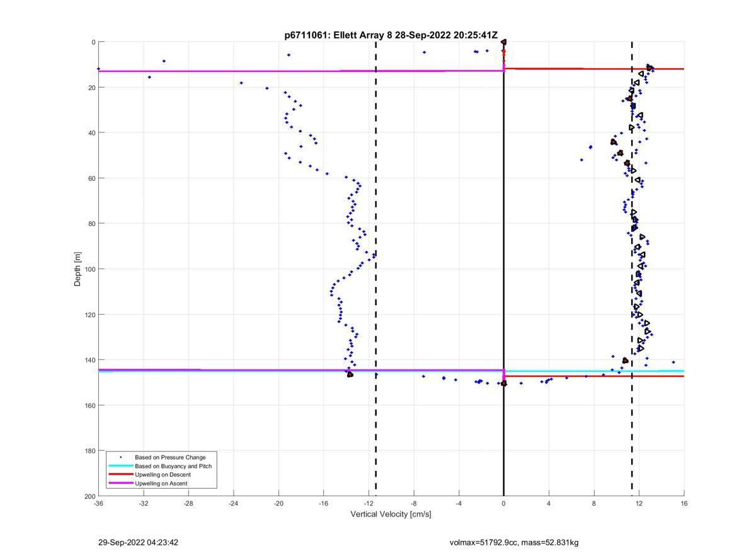Screen dimensions: 756x558
Task: Click velocity axis tick label "12"
Action: click(x=639, y=503)
